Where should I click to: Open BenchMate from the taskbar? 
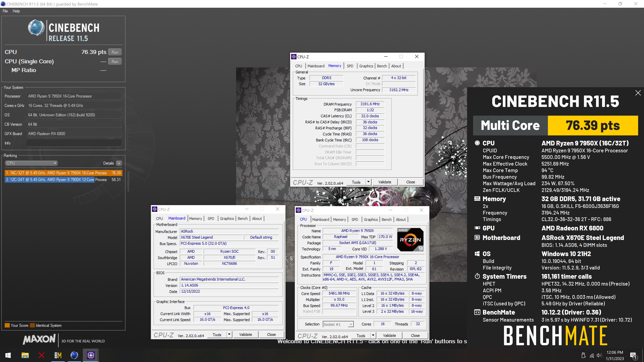(58, 355)
